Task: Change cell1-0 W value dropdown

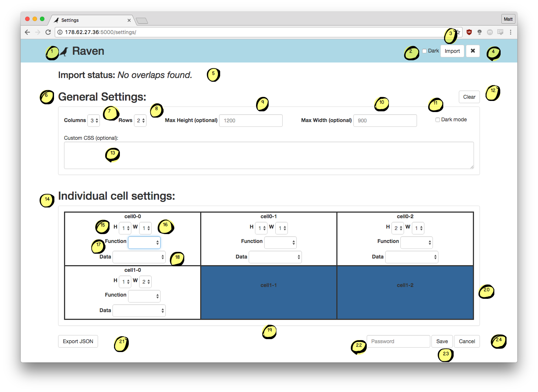Action: [x=146, y=282]
